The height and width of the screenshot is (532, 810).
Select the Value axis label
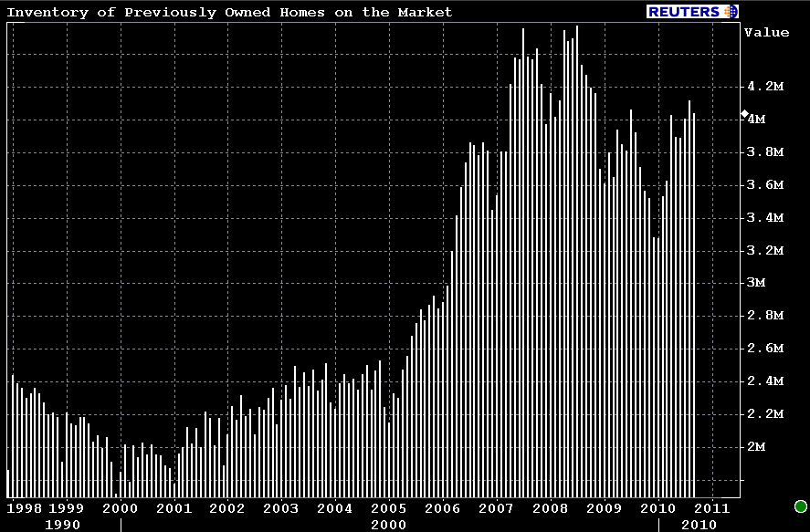pos(766,33)
